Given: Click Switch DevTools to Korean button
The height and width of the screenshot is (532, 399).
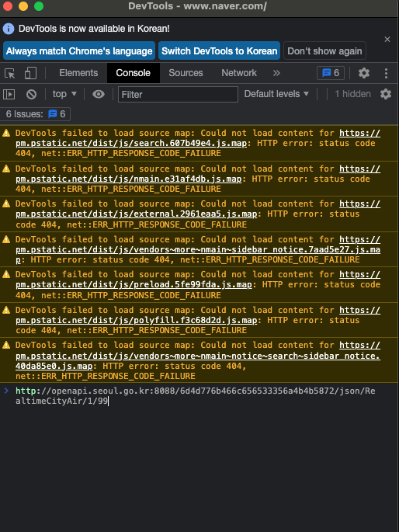Looking at the screenshot, I should point(220,51).
